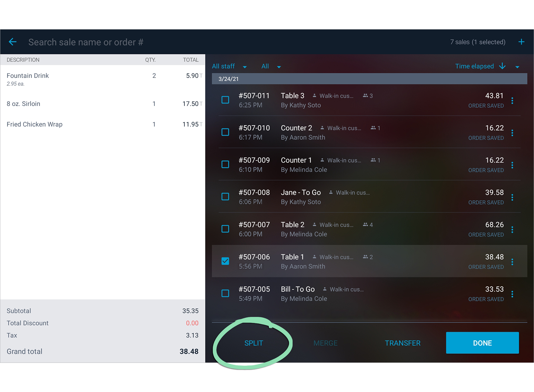
Task: Click the 43.81 total on Table 3
Action: click(494, 96)
